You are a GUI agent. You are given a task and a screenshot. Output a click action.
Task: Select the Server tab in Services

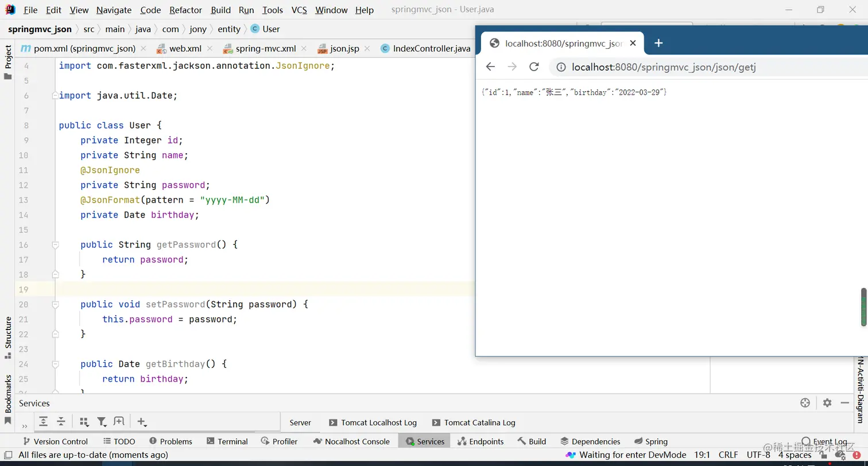300,422
